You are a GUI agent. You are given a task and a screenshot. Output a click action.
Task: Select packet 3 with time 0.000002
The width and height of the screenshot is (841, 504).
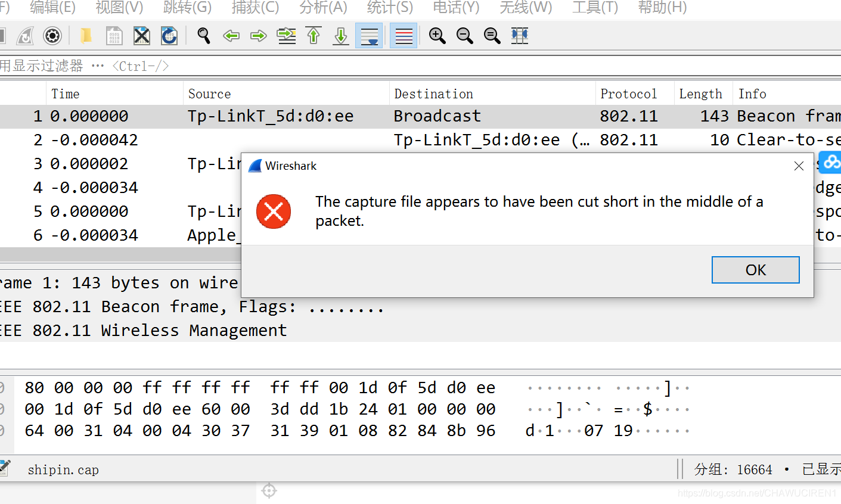[120, 164]
